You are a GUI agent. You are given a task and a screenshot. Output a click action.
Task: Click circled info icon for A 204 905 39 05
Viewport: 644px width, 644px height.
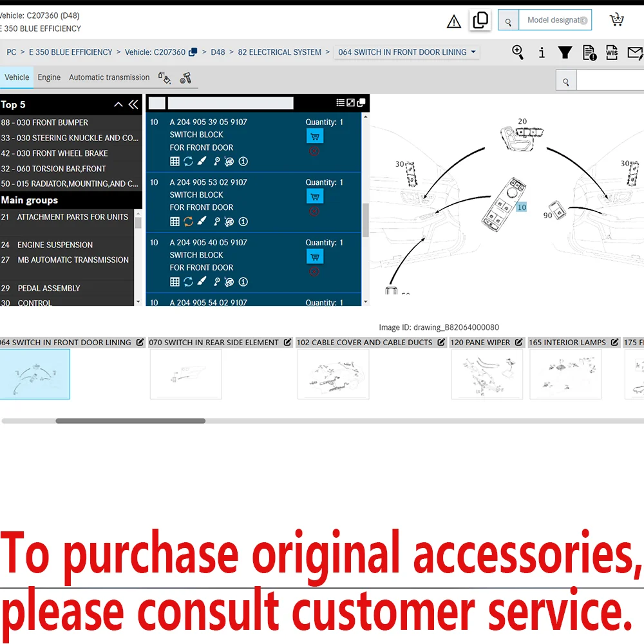pos(243,162)
